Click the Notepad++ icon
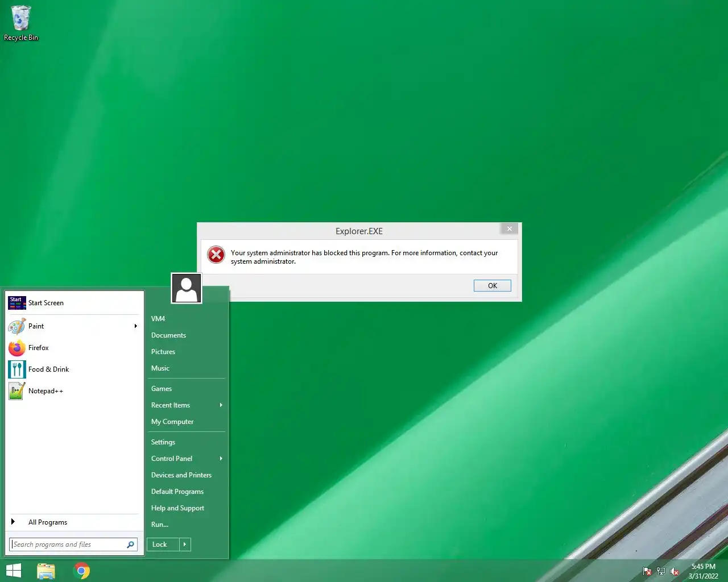This screenshot has width=728, height=582. click(17, 391)
